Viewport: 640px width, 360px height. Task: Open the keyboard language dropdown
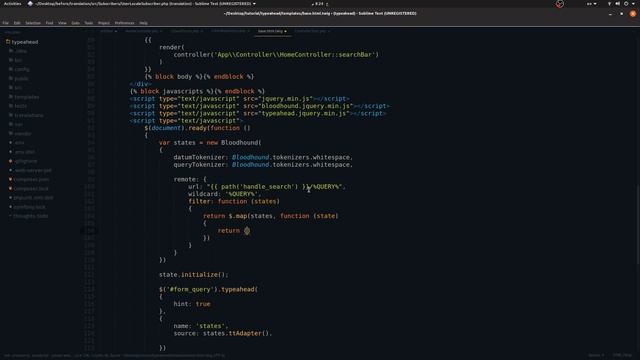(x=591, y=3)
